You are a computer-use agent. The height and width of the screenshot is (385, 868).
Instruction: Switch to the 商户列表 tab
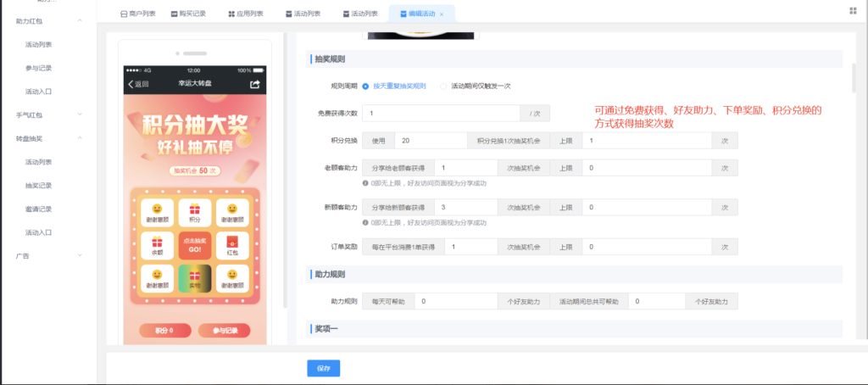click(x=137, y=14)
